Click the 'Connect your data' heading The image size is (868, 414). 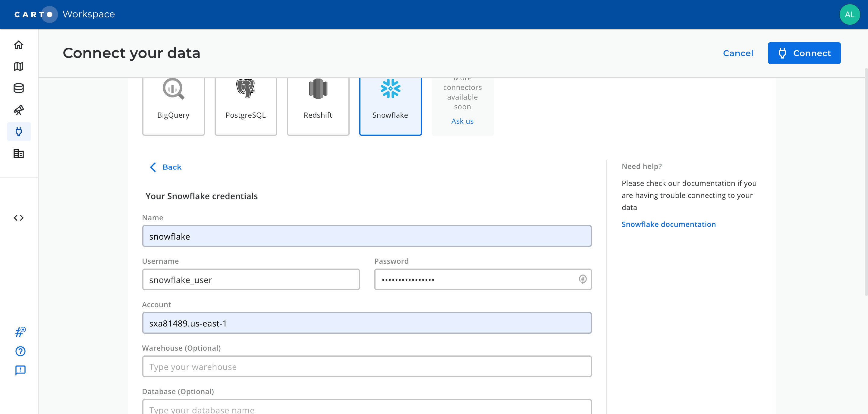coord(131,53)
